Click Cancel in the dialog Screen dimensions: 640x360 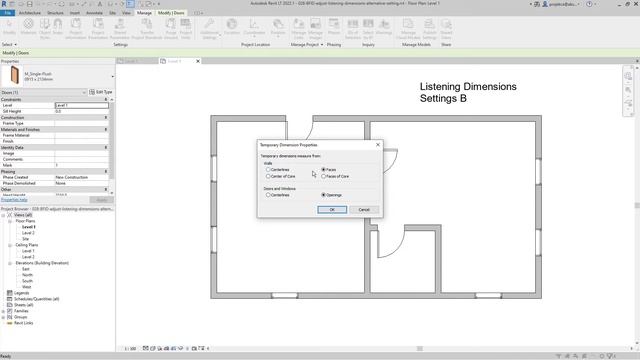click(364, 210)
